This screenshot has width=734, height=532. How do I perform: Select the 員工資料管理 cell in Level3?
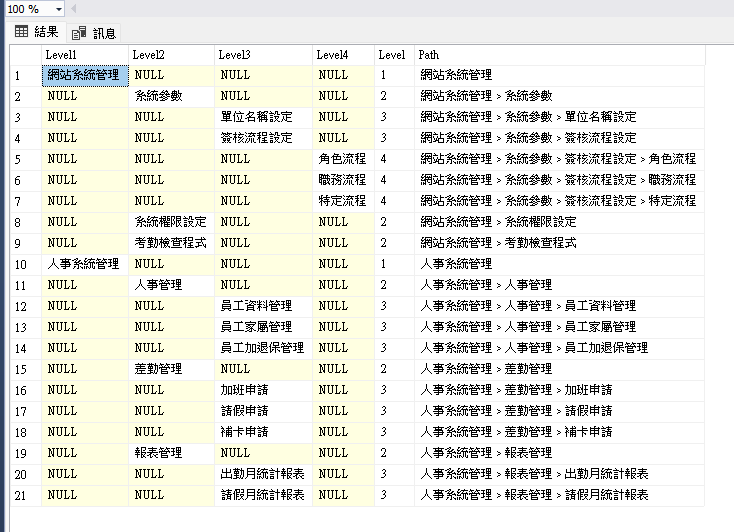point(264,306)
